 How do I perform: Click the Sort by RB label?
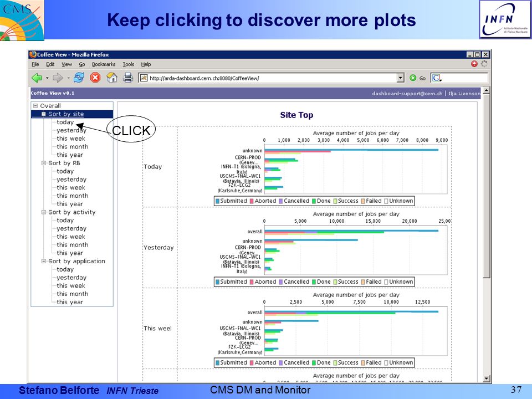coord(64,163)
